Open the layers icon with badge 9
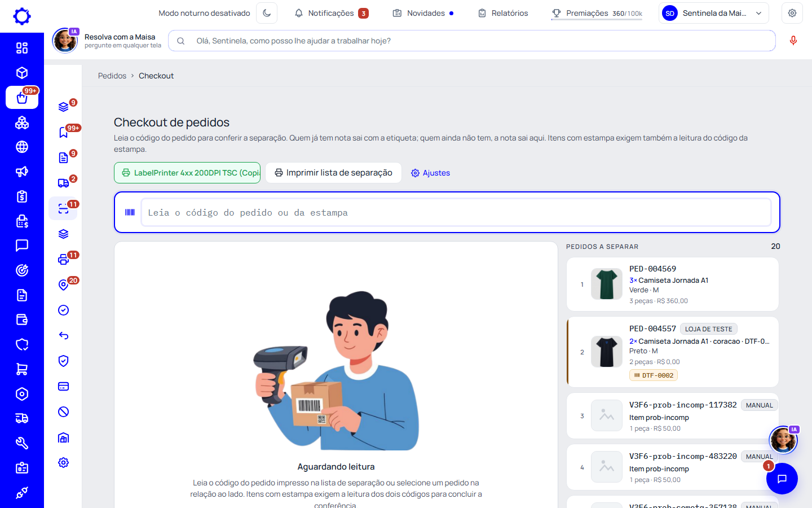 64,107
